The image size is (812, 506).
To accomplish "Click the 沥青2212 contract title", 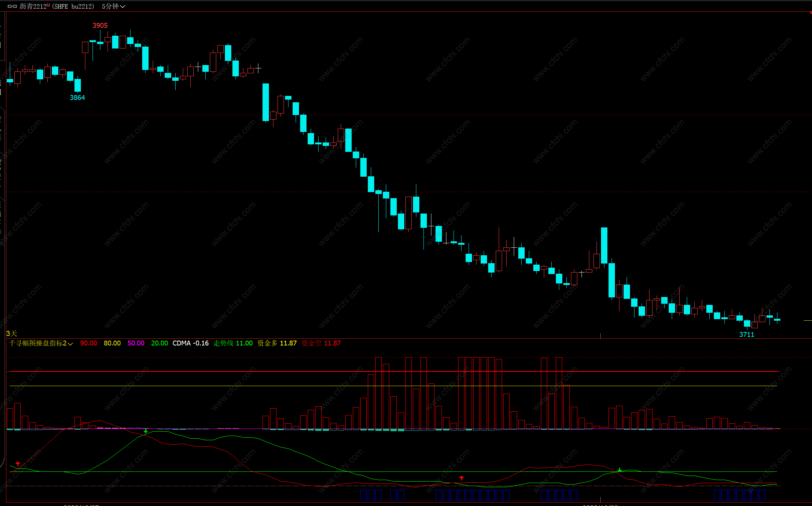I will pos(33,6).
